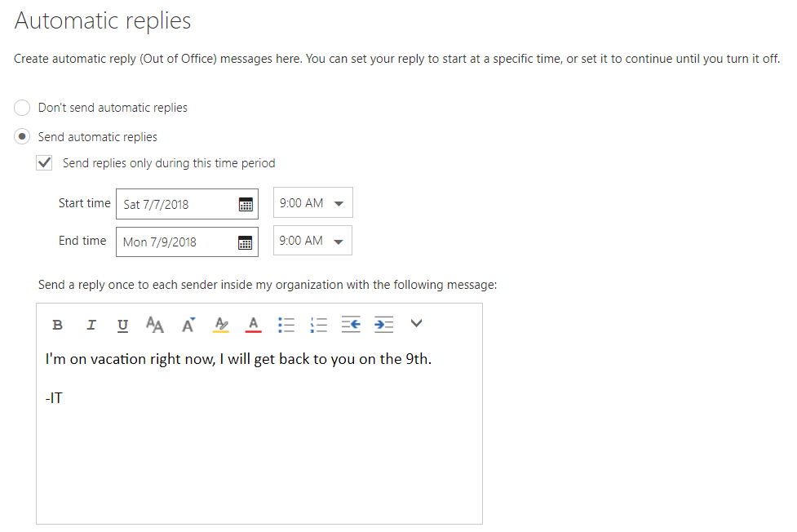The height and width of the screenshot is (532, 797).
Task: Increase the paragraph indent
Action: click(383, 325)
